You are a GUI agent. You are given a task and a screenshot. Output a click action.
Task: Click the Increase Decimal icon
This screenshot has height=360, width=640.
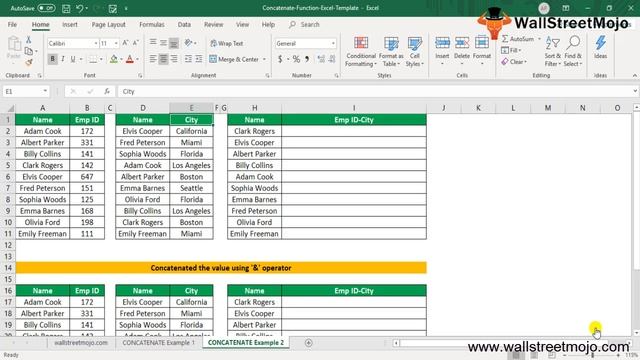coord(321,60)
